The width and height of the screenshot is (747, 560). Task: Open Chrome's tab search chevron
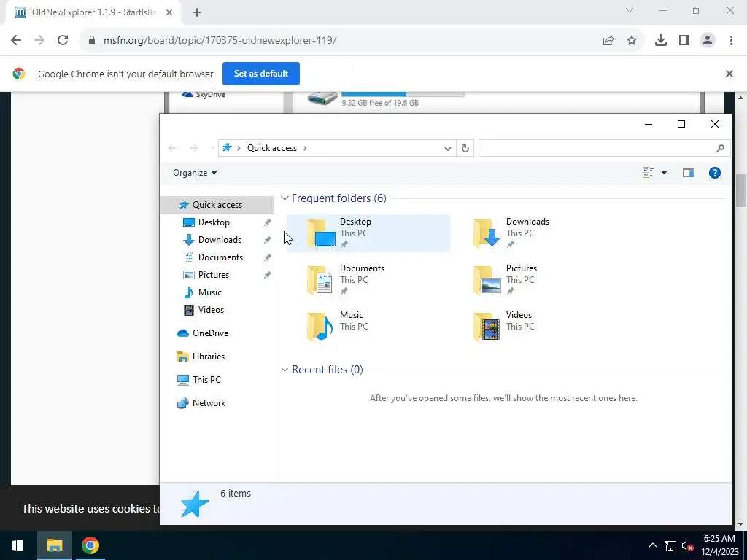tap(630, 10)
